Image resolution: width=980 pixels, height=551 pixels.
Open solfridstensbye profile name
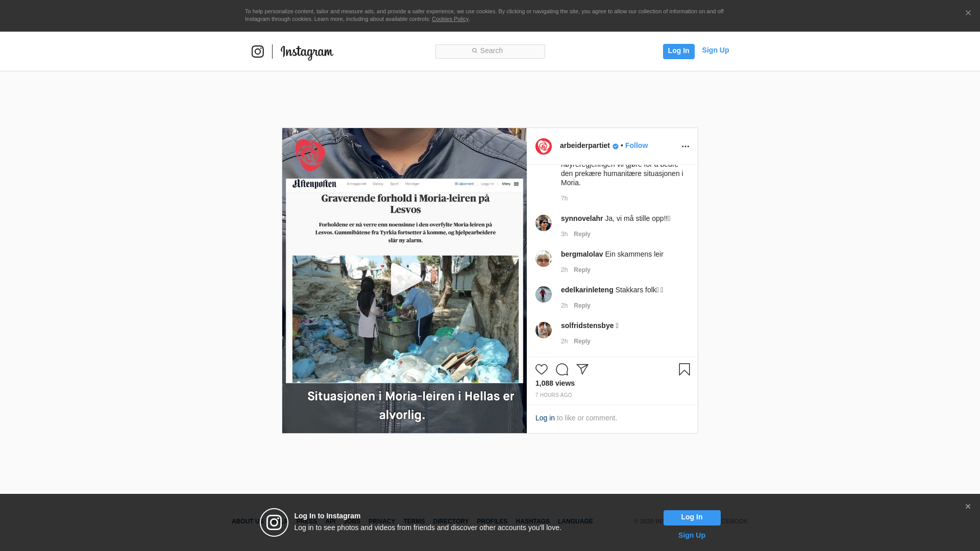tap(587, 325)
